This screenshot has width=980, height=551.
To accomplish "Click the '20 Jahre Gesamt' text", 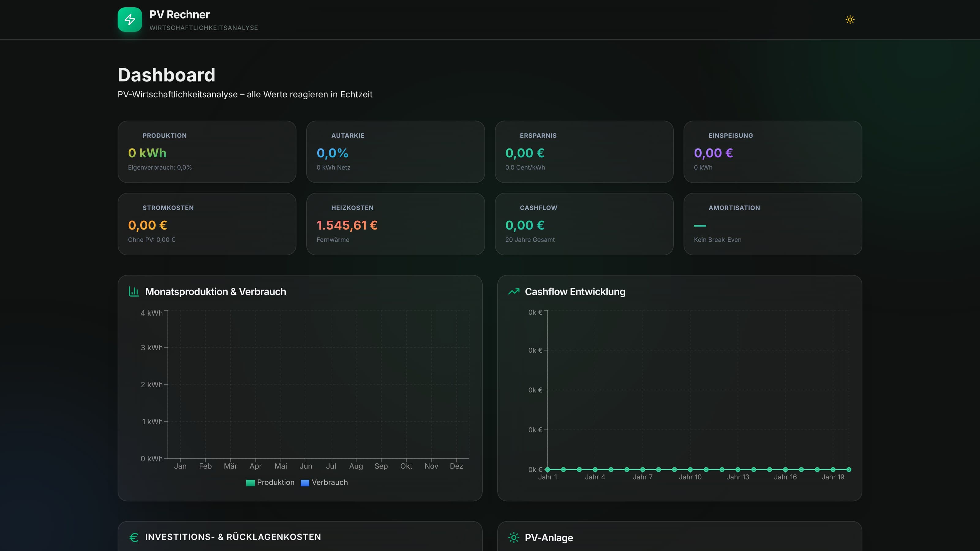I will click(530, 240).
